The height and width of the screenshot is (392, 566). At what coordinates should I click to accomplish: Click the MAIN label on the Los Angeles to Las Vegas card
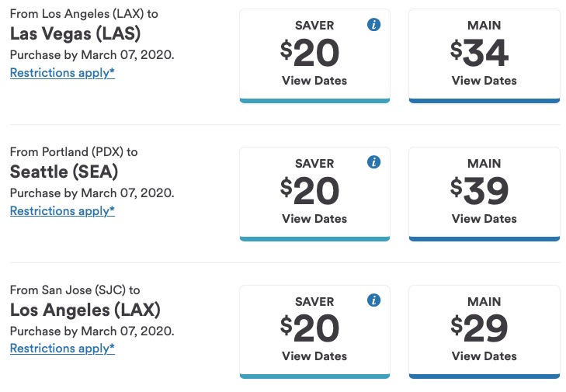(x=484, y=26)
